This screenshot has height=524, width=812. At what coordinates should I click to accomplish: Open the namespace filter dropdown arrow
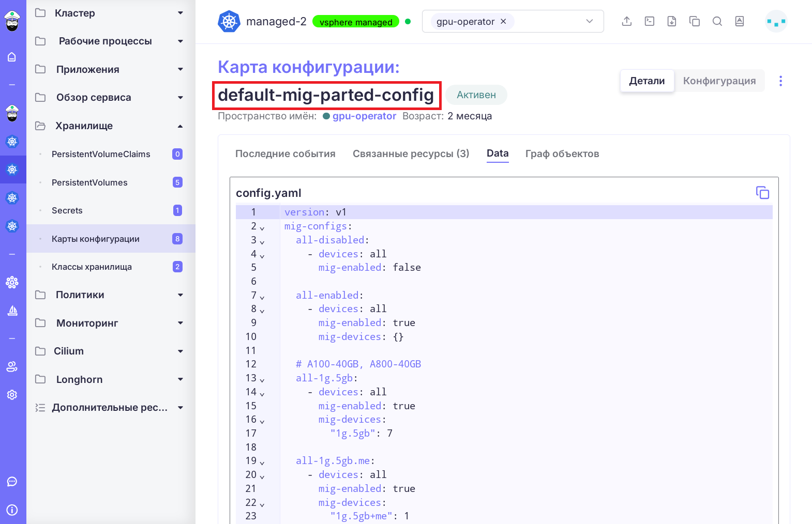click(x=590, y=21)
